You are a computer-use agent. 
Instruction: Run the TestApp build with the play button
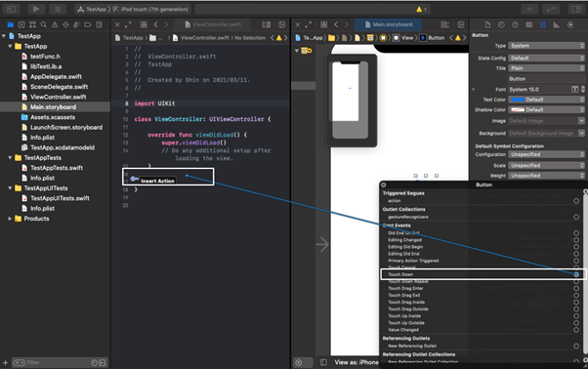[x=36, y=9]
